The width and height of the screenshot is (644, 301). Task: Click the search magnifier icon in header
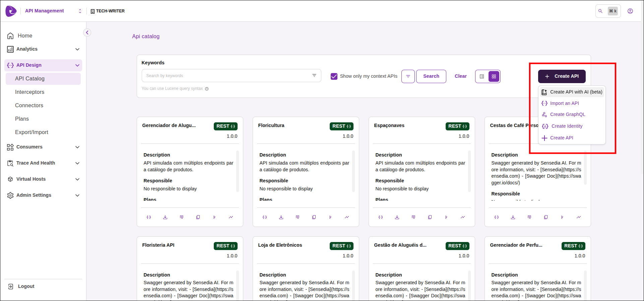tap(600, 11)
